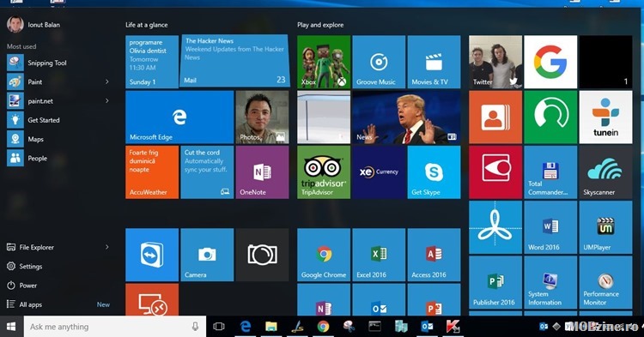The height and width of the screenshot is (337, 644).
Task: Open Task View from the taskbar
Action: click(x=219, y=327)
